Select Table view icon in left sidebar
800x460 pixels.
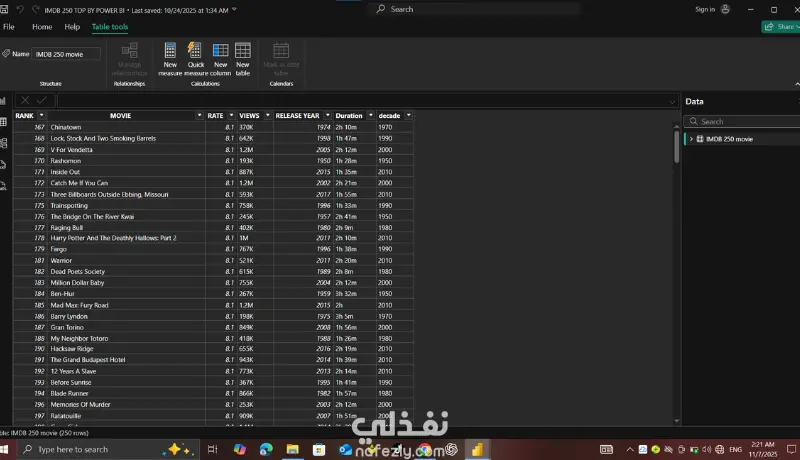(4, 122)
